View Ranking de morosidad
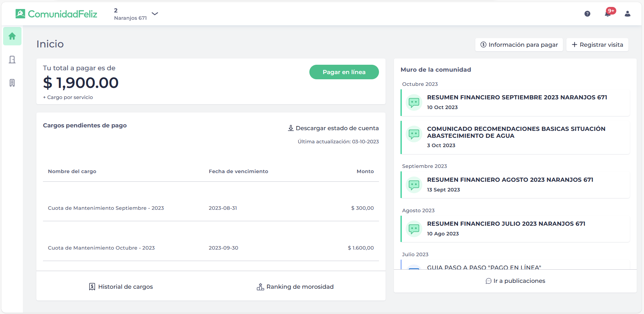644x314 pixels. pos(295,287)
